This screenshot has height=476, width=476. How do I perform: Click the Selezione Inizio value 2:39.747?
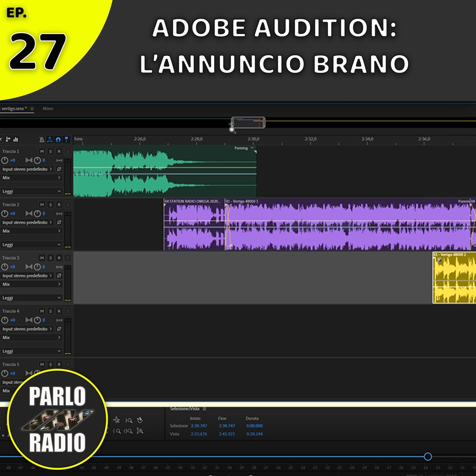coord(199,426)
